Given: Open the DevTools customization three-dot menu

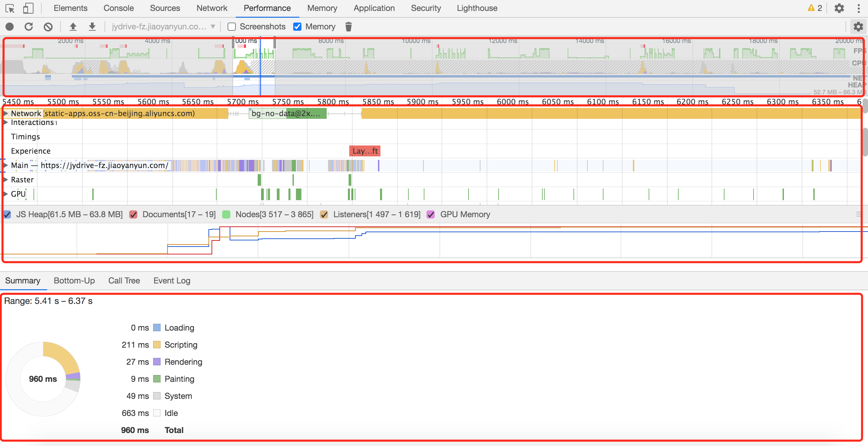Looking at the screenshot, I should tap(859, 8).
